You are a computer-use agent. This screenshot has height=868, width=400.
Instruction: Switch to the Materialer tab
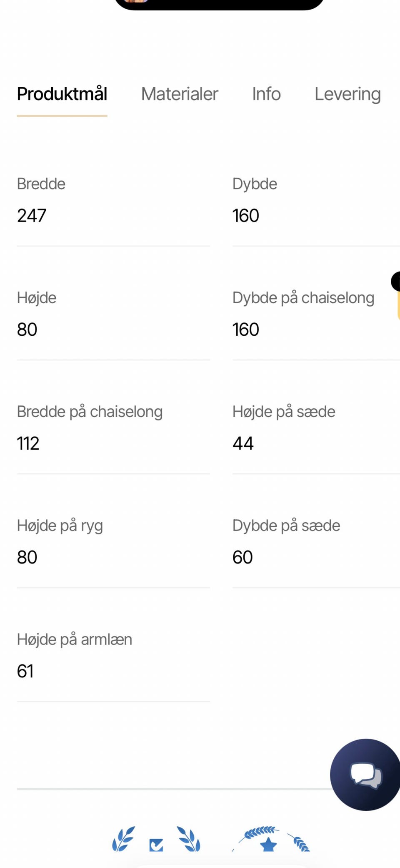180,94
